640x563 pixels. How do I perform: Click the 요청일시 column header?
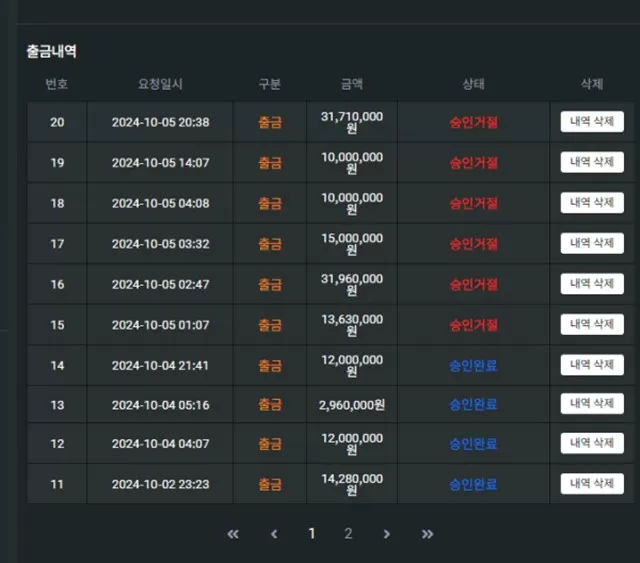160,84
